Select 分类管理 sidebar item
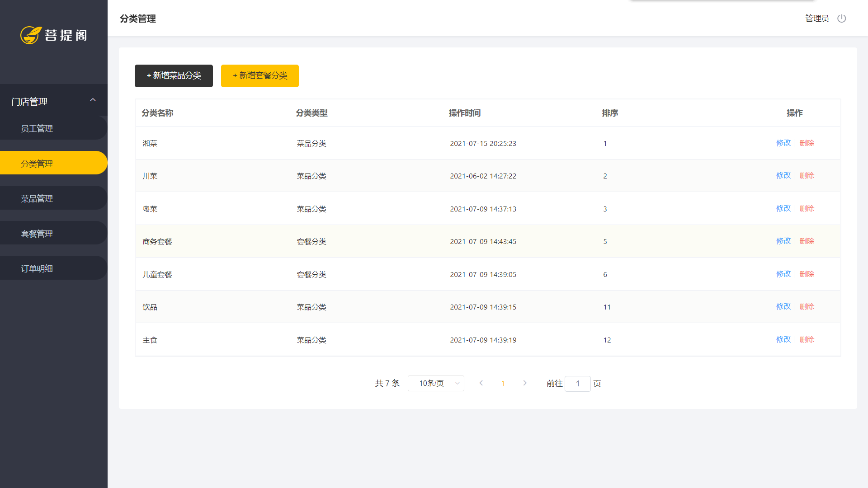This screenshot has width=868, height=488. pyautogui.click(x=37, y=164)
